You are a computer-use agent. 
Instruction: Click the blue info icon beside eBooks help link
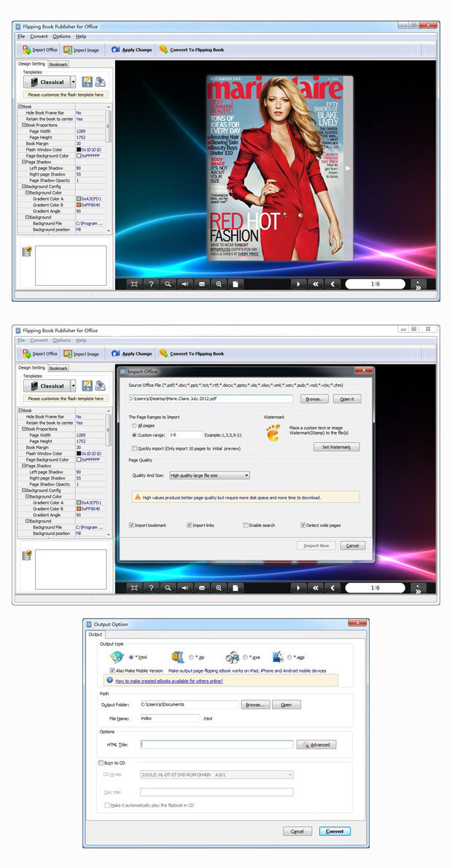pos(109,681)
